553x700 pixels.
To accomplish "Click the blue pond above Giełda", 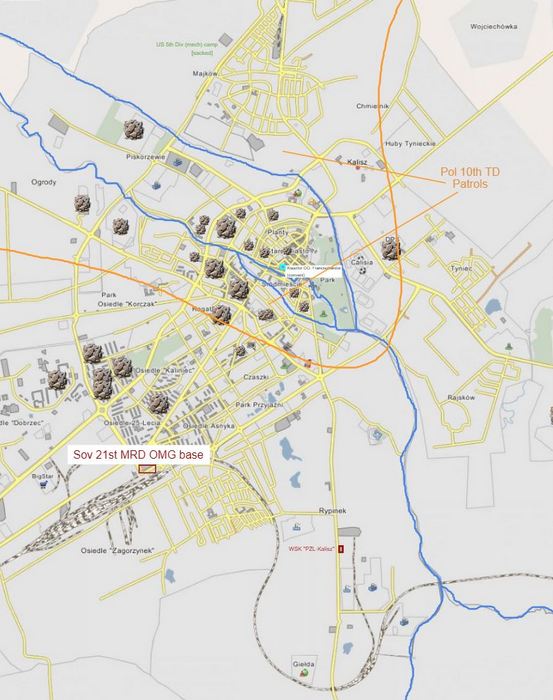I will [347, 648].
